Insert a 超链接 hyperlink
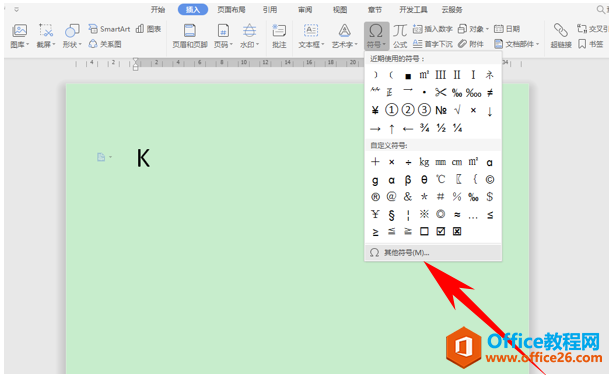 561,36
